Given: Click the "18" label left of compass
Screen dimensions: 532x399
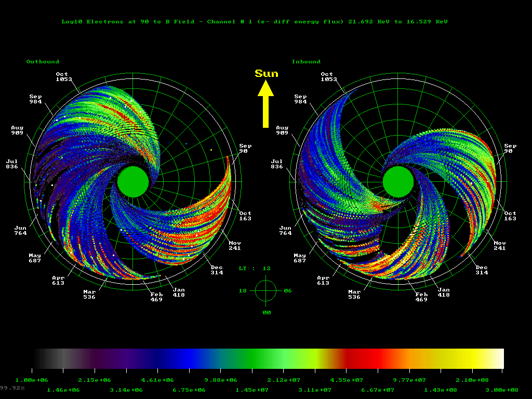Looking at the screenshot, I should [x=243, y=291].
